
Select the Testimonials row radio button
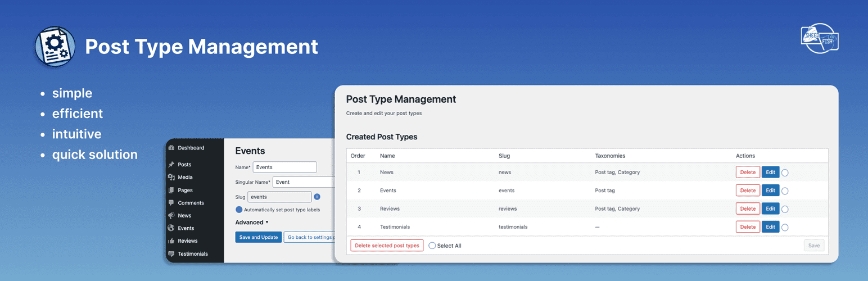(785, 228)
